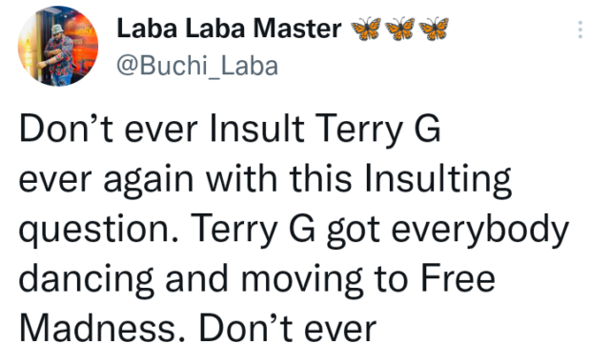This screenshot has width=610, height=364.
Task: Click the word "dancing" in the tweet
Action: (x=86, y=279)
